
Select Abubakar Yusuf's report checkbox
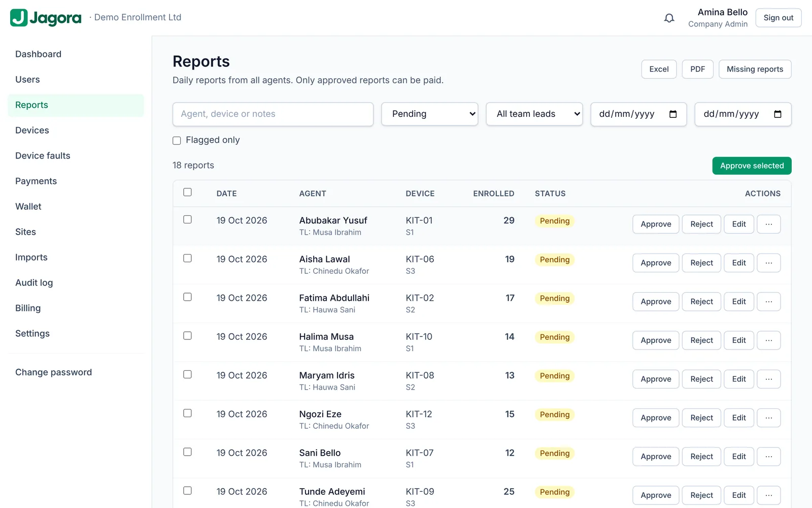coord(187,219)
